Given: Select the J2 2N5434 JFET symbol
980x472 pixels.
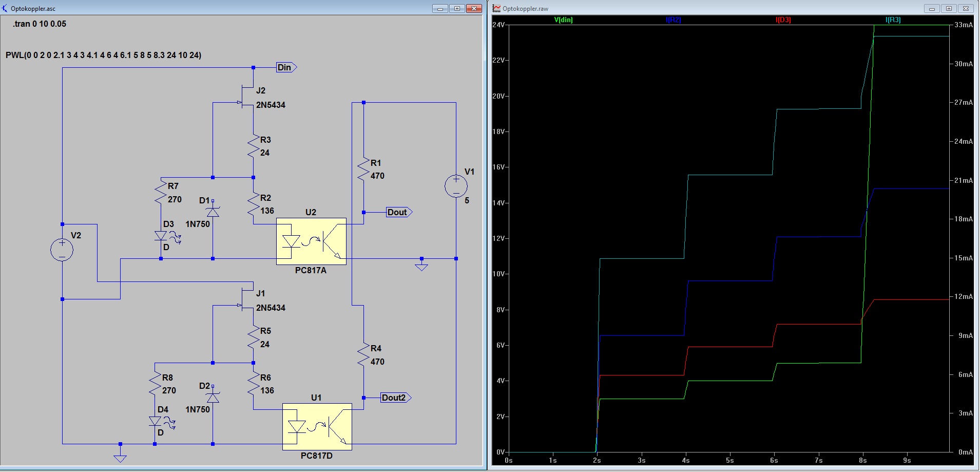Looking at the screenshot, I should pyautogui.click(x=247, y=98).
